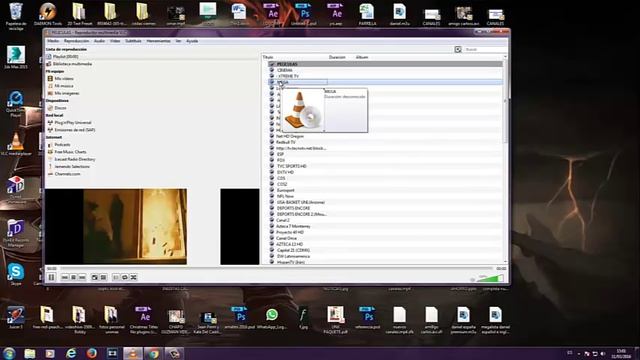Open the Subtítulo menu

[133, 41]
